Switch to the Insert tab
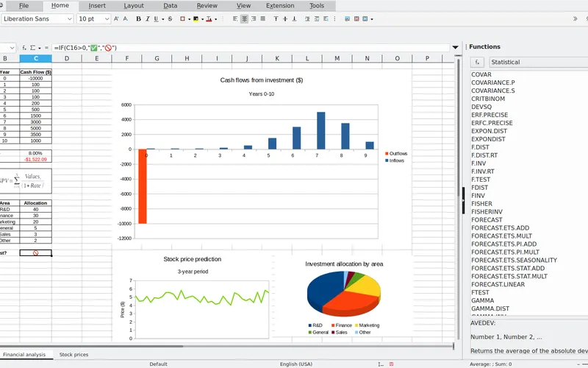 [97, 6]
